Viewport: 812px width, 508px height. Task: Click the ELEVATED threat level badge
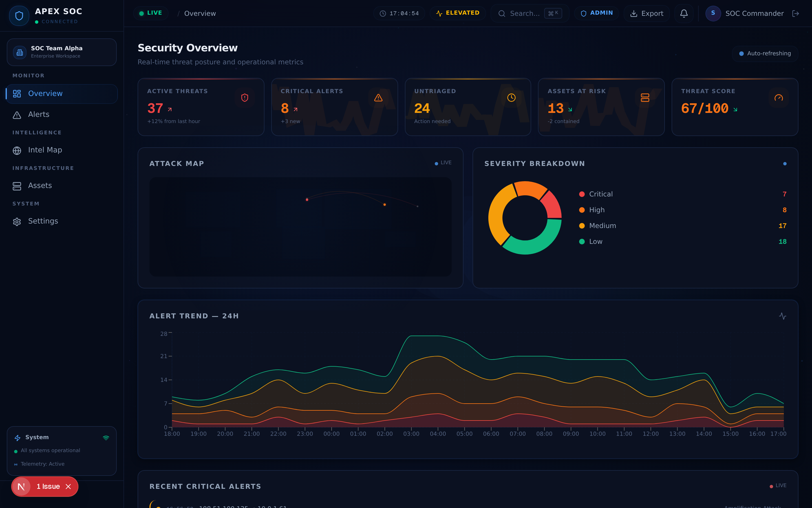458,13
